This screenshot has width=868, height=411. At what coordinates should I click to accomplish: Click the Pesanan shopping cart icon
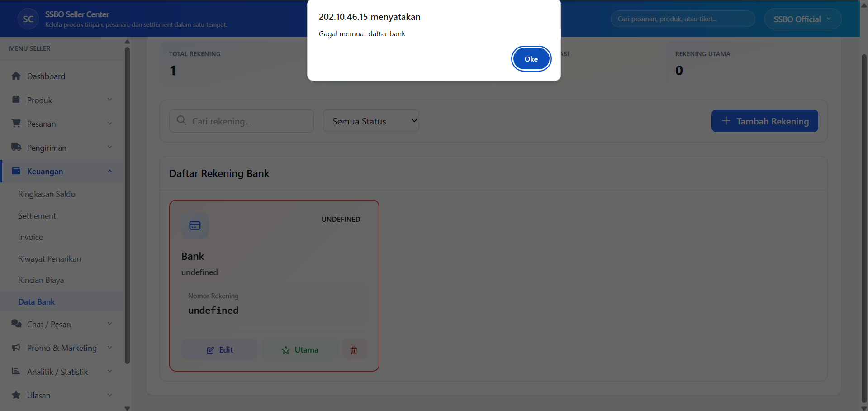(x=16, y=124)
